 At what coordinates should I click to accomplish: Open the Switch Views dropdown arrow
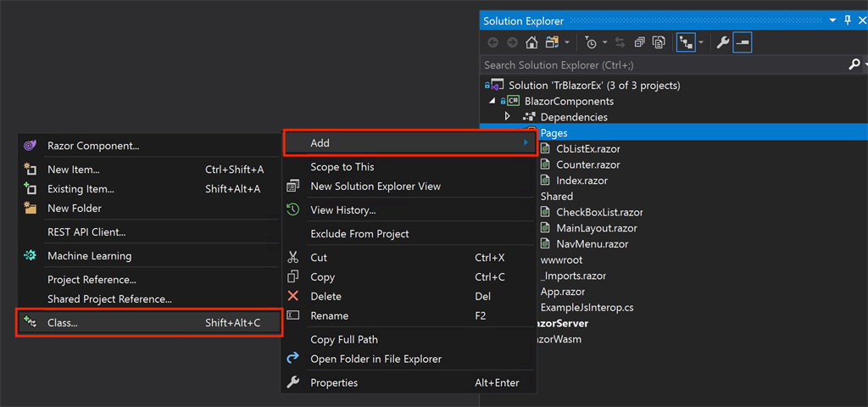[x=567, y=42]
